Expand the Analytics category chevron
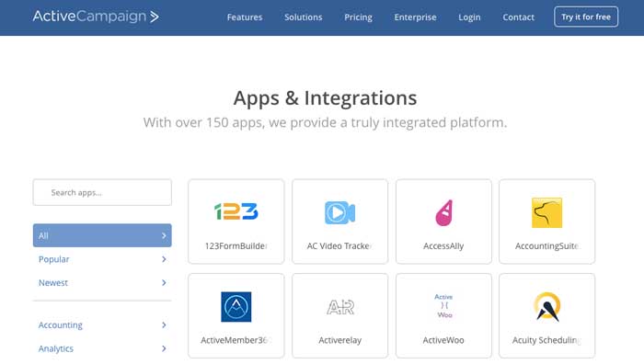644x364 pixels. coord(164,348)
